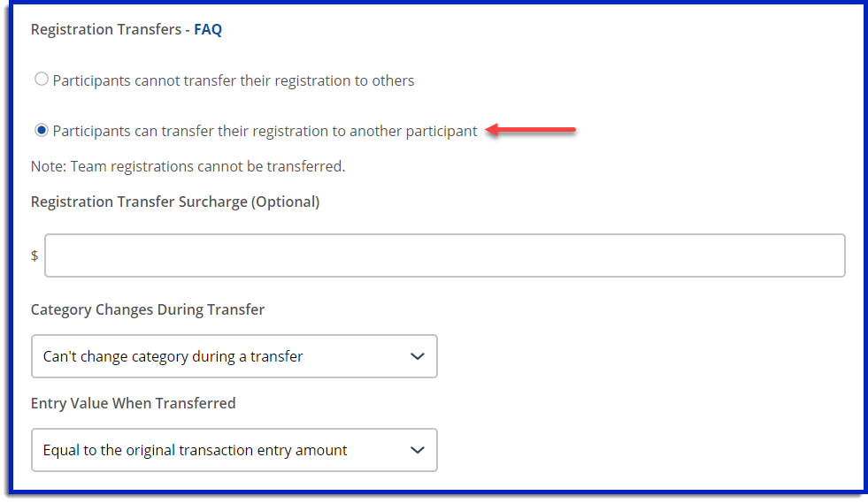Click the "Can't change category during a transfer" selected value
The height and width of the screenshot is (503, 868).
tap(173, 356)
